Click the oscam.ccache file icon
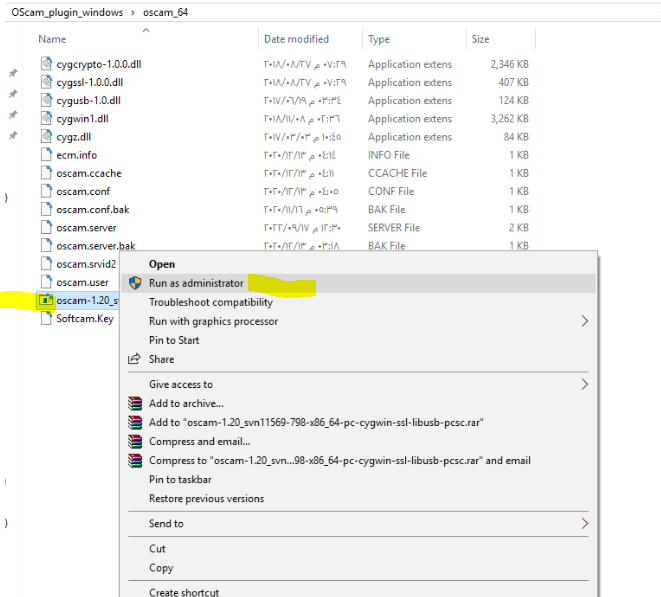The image size is (661, 597). [46, 172]
